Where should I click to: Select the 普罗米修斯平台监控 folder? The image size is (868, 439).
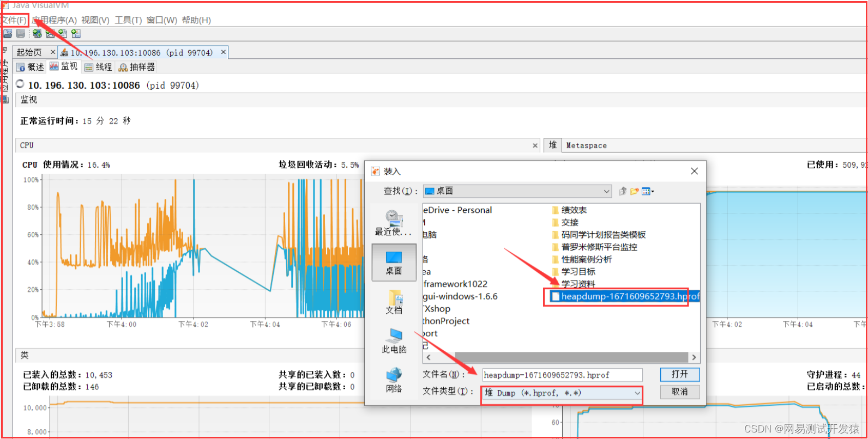coord(594,247)
